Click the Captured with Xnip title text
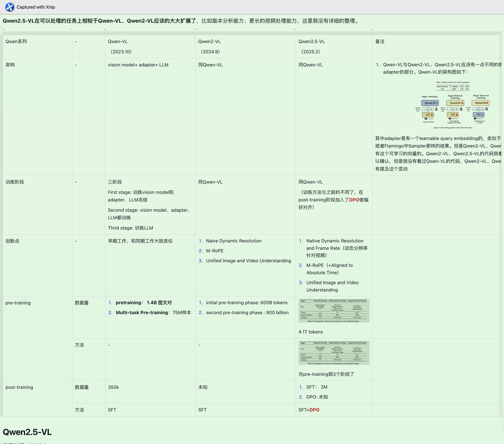 36,7
